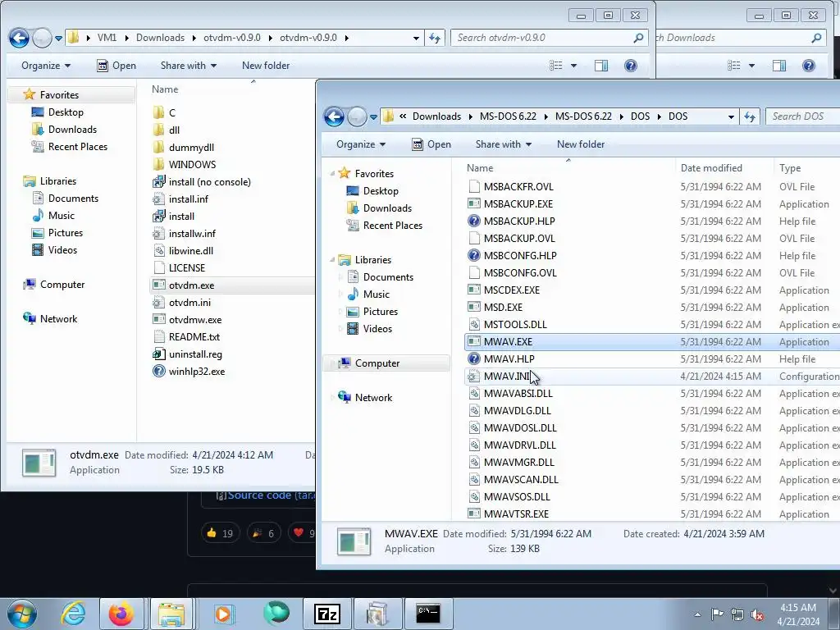Expand address history dropdown in otvdm window
The height and width of the screenshot is (630, 840).
pos(416,38)
